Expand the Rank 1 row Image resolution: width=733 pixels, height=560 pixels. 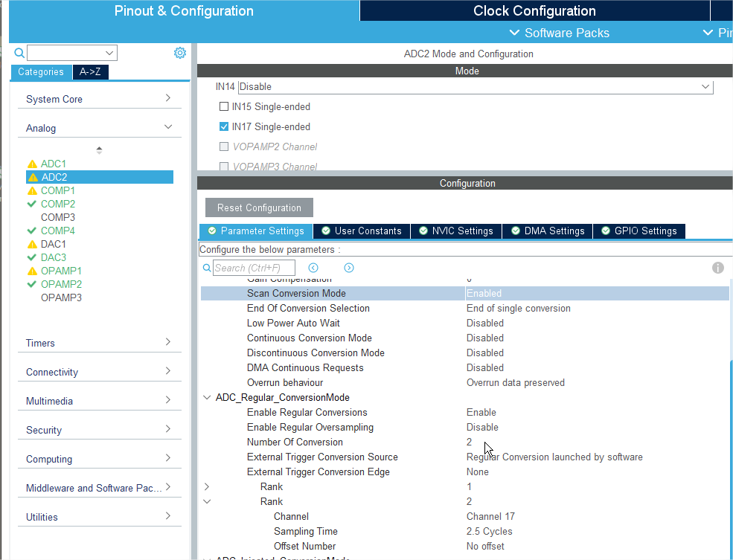pyautogui.click(x=207, y=486)
